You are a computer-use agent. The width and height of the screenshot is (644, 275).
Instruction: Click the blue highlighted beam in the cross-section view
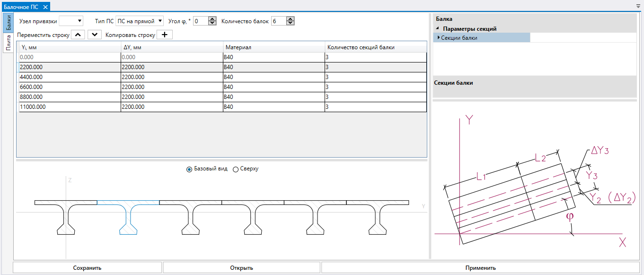click(128, 217)
